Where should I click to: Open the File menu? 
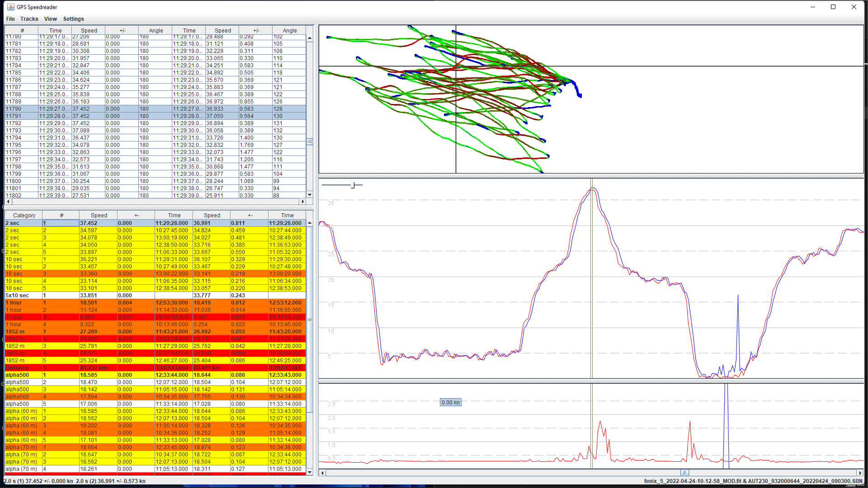pos(10,19)
